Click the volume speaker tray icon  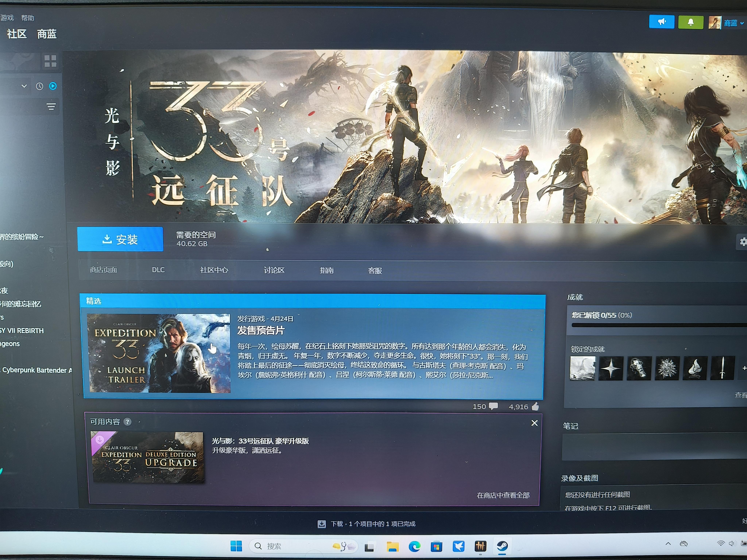coord(731,543)
